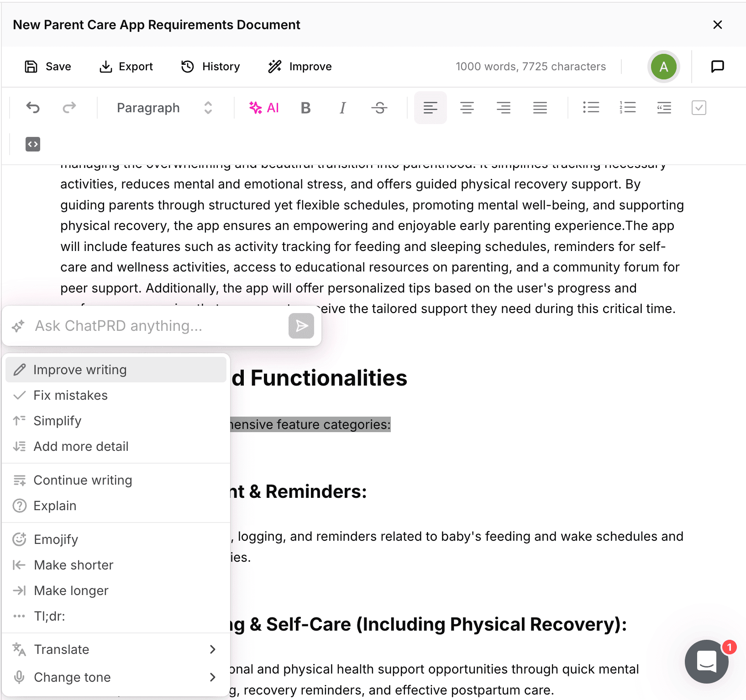This screenshot has height=700, width=746.
Task: Toggle bold text formatting
Action: (305, 108)
